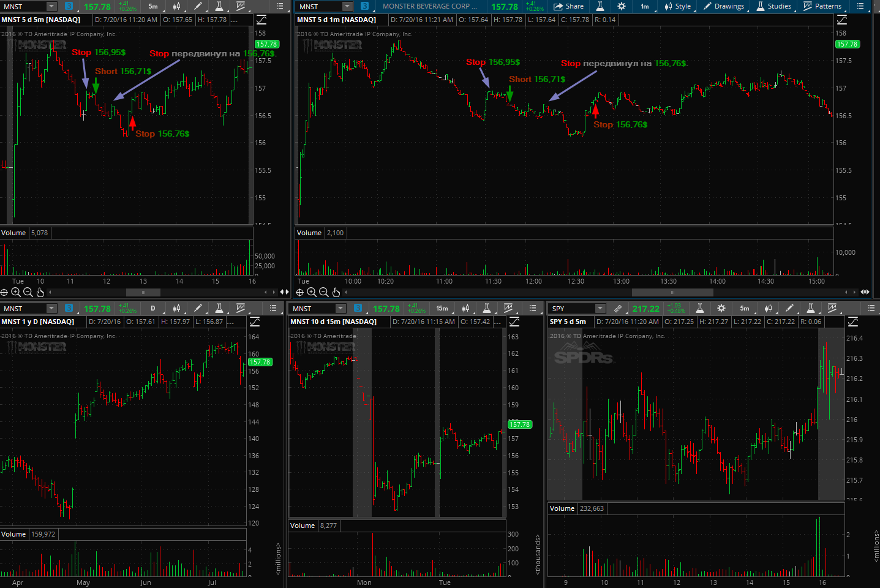The height and width of the screenshot is (588, 880).
Task: Open the list menu icon of SPY chart
Action: point(871,308)
